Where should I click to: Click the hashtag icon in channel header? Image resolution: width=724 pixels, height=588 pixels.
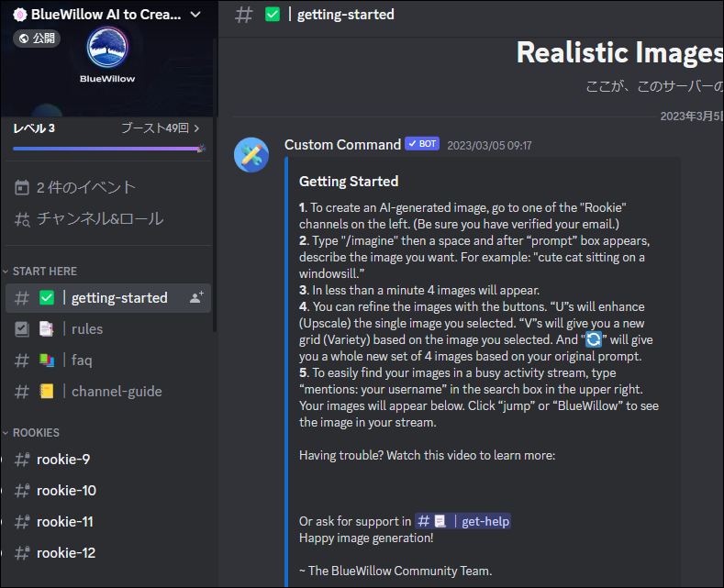[244, 15]
